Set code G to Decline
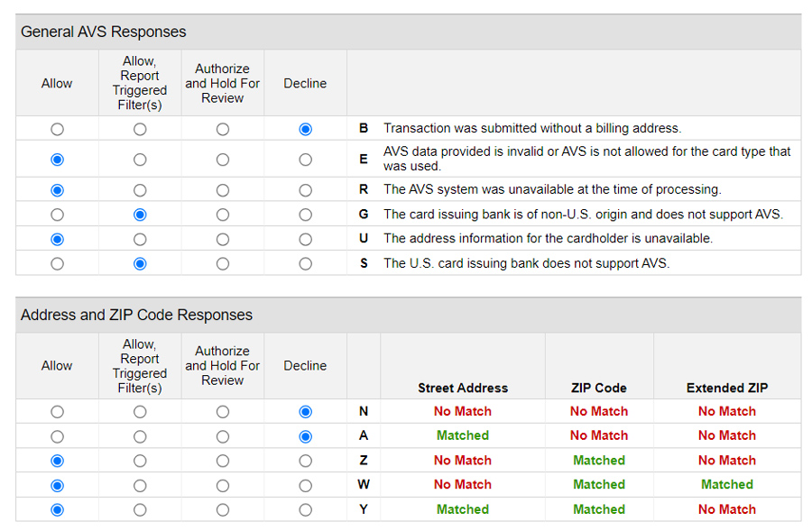The image size is (812, 531). 305,215
